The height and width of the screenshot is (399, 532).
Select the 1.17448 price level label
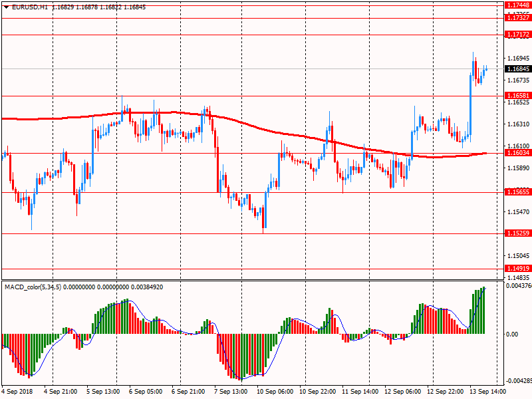(518, 5)
